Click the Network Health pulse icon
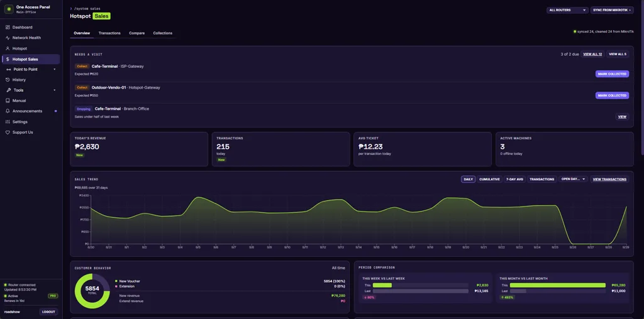The image size is (644, 319). tap(8, 38)
